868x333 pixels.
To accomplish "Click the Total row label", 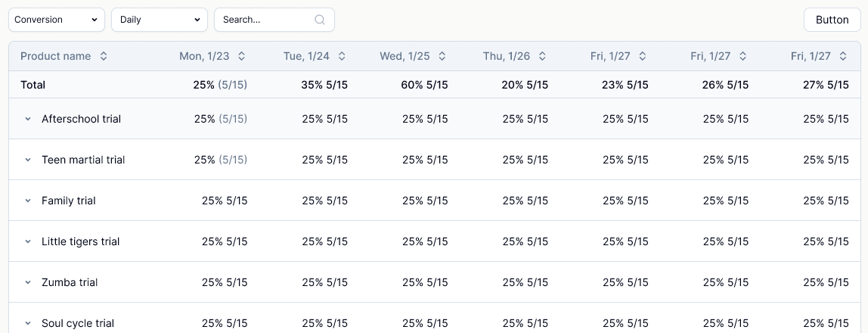I will (x=33, y=85).
